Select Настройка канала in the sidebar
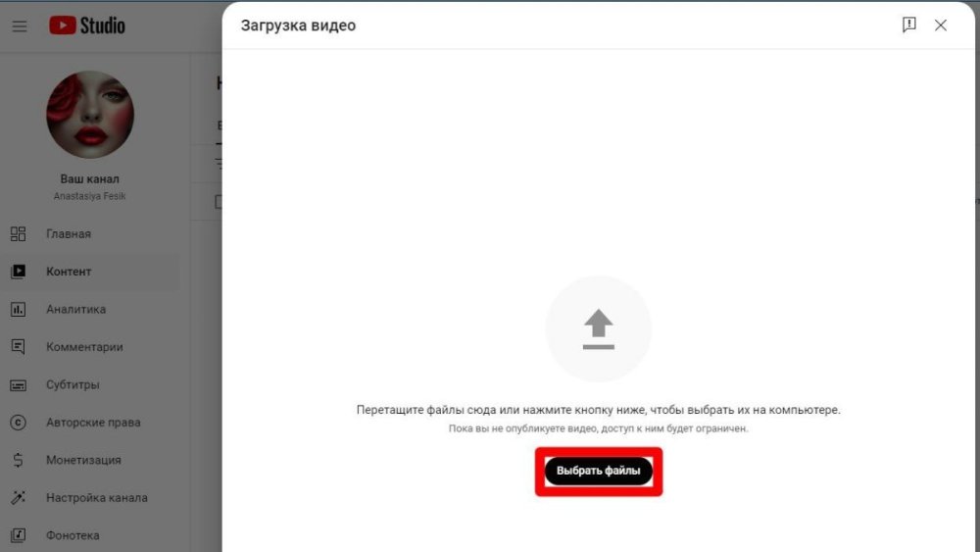980x552 pixels. [96, 498]
